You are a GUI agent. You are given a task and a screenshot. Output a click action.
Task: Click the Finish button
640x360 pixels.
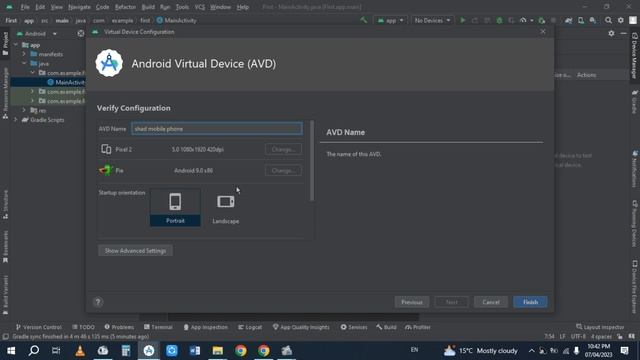tap(530, 302)
